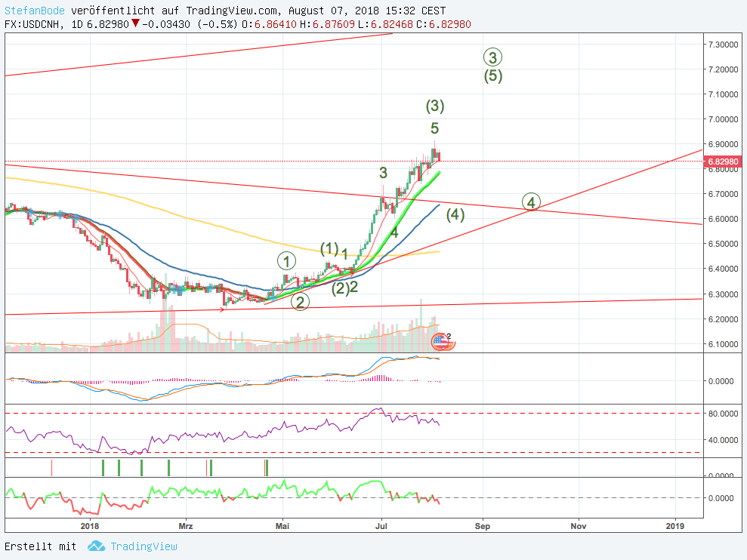Click the Mrz time axis label
The width and height of the screenshot is (747, 560).
tap(185, 526)
